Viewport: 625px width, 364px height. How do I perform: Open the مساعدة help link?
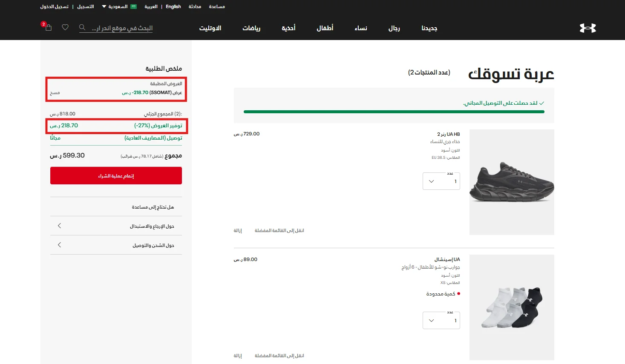217,6
